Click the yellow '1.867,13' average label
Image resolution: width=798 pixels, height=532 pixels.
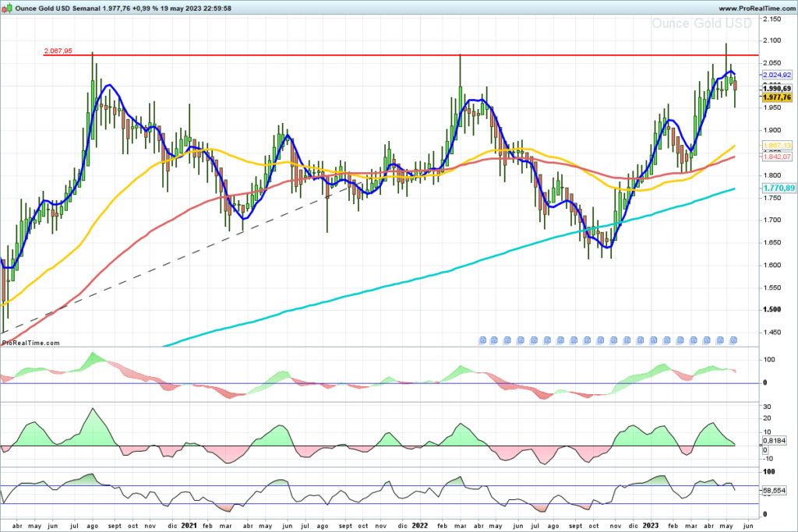coord(777,146)
